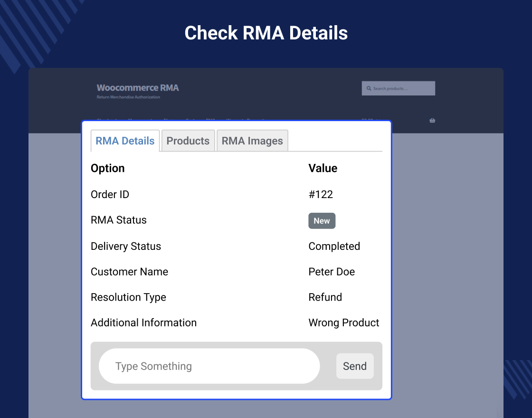Open the RMA Images tab
Screen dimensions: 532x418
pos(252,141)
